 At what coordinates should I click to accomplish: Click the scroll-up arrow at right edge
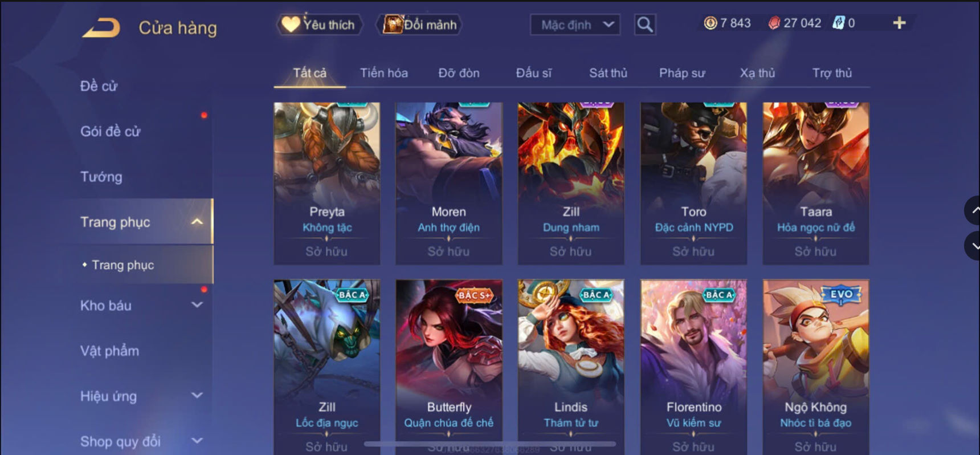point(973,210)
